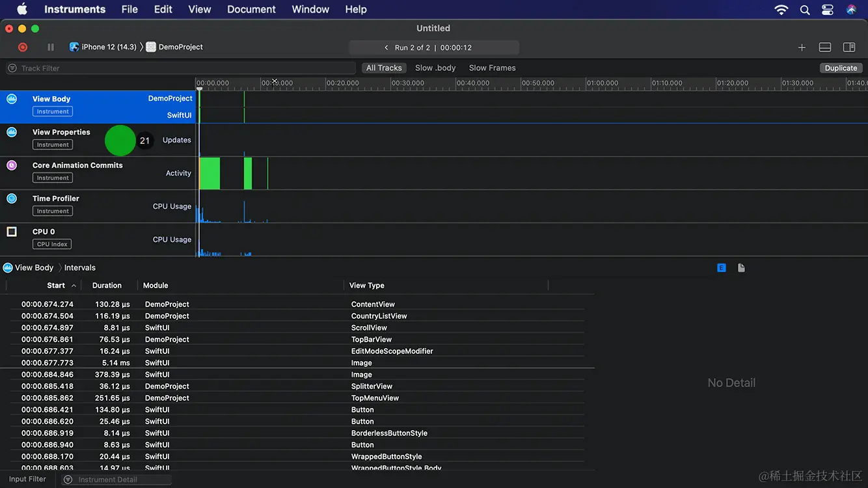
Task: Click the Instrument Detail filter icon
Action: (68, 480)
